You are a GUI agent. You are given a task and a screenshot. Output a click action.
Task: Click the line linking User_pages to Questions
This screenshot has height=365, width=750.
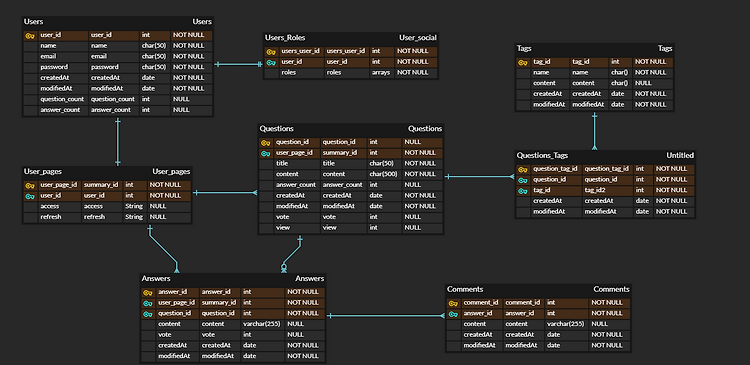pyautogui.click(x=225, y=193)
